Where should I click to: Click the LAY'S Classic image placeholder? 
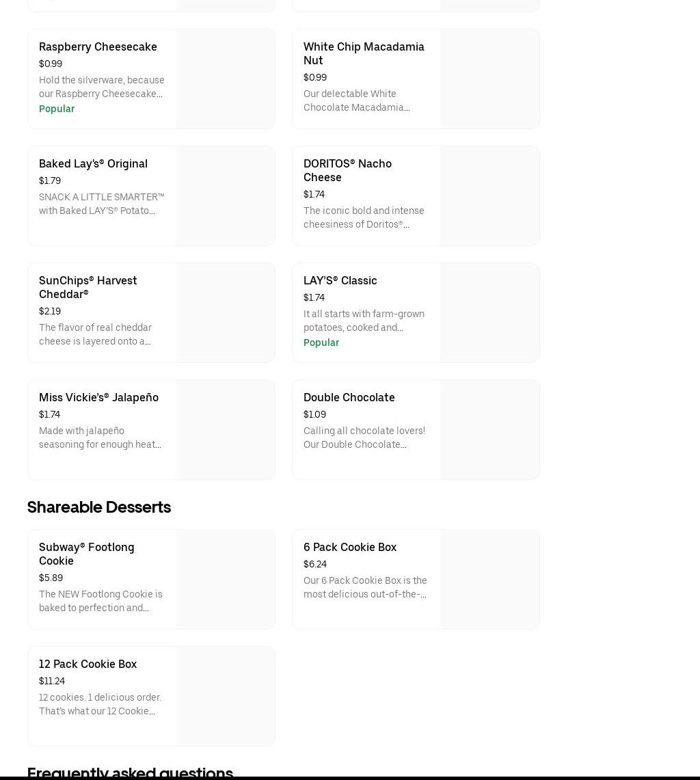(x=489, y=312)
